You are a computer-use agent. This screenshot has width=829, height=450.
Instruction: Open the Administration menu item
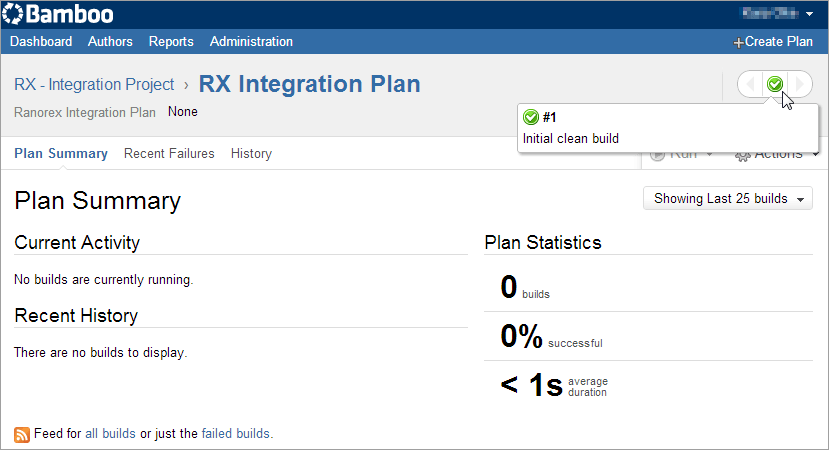pos(251,42)
